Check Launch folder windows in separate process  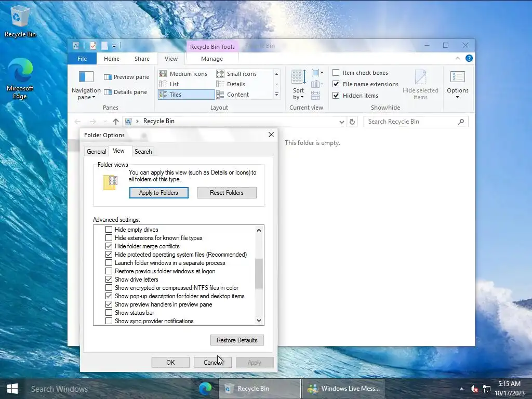coord(109,263)
